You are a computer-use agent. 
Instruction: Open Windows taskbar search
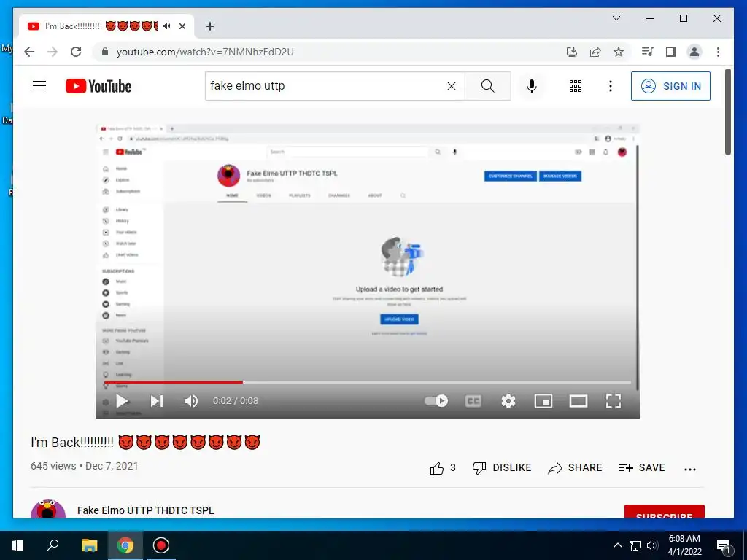(53, 545)
